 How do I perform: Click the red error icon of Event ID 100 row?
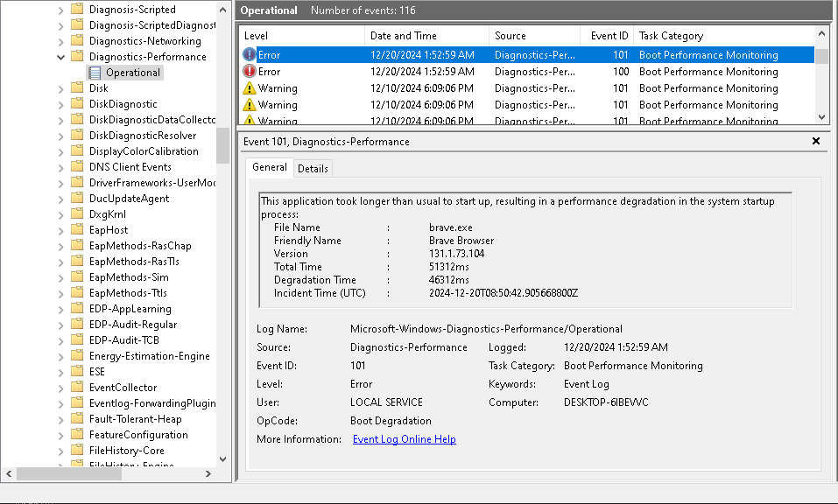tap(249, 71)
